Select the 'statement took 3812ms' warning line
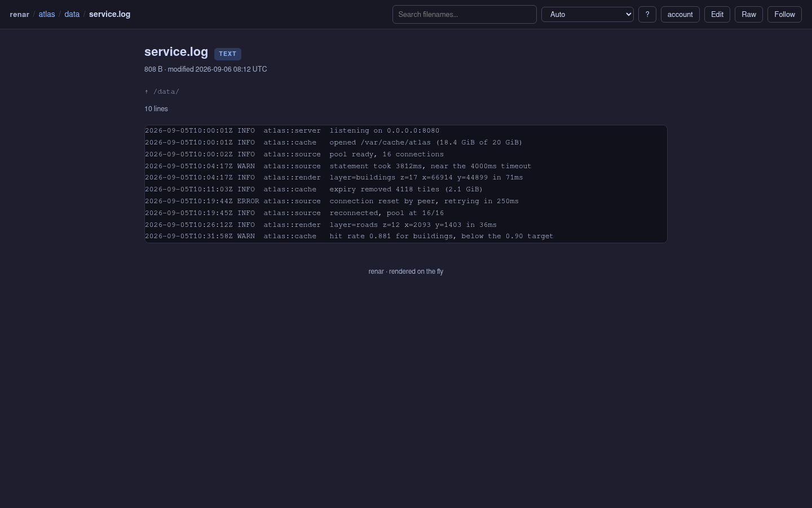812x508 pixels. [338, 166]
